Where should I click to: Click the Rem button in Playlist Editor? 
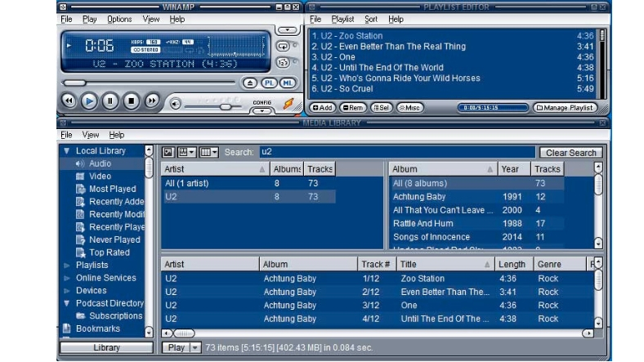coord(353,108)
